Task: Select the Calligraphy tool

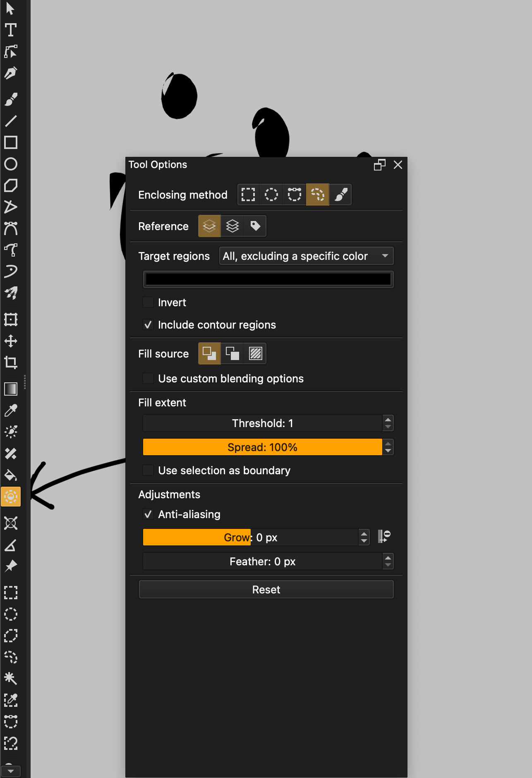Action: click(x=10, y=73)
